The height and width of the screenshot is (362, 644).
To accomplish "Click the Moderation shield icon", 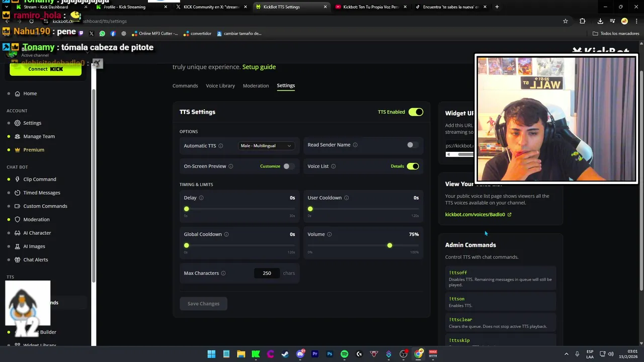I will [x=18, y=220].
